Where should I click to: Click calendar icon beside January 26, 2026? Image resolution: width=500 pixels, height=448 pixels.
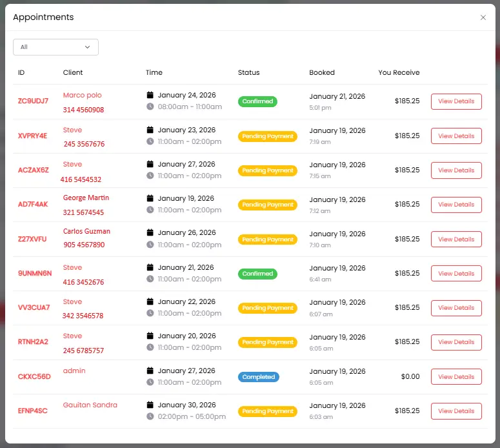point(150,233)
